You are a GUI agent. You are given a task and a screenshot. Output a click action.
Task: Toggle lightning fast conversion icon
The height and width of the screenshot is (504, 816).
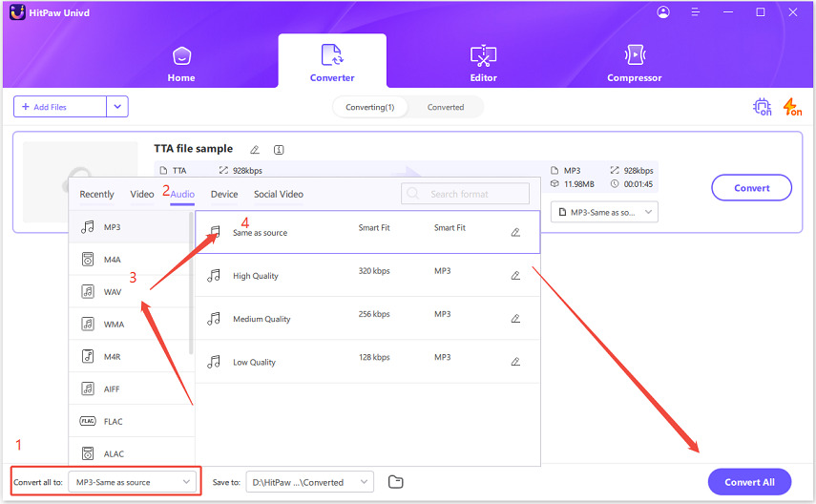792,107
